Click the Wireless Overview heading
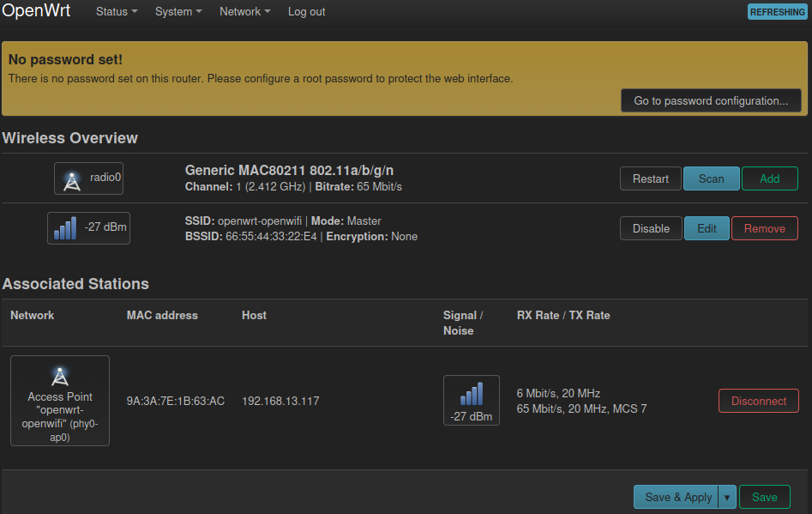The image size is (812, 514). 70,138
